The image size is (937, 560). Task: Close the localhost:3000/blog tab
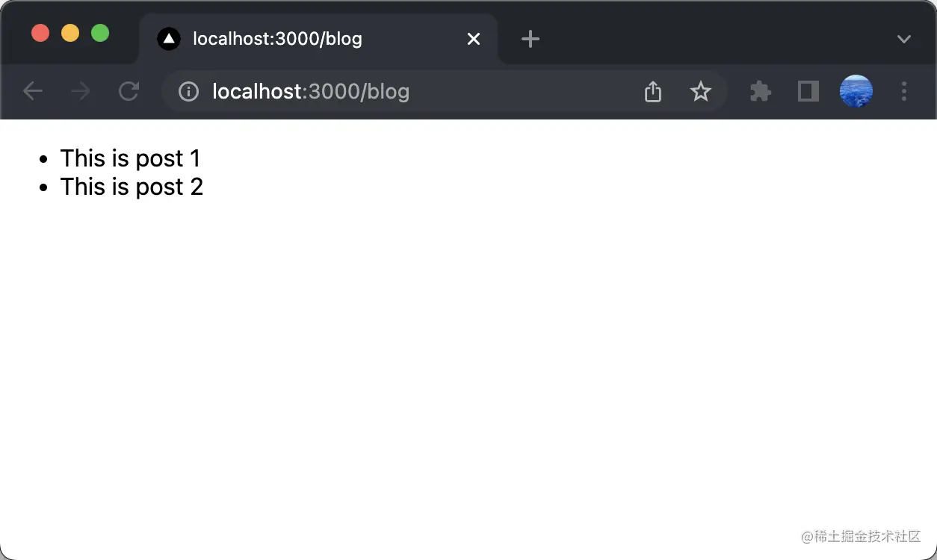(474, 39)
